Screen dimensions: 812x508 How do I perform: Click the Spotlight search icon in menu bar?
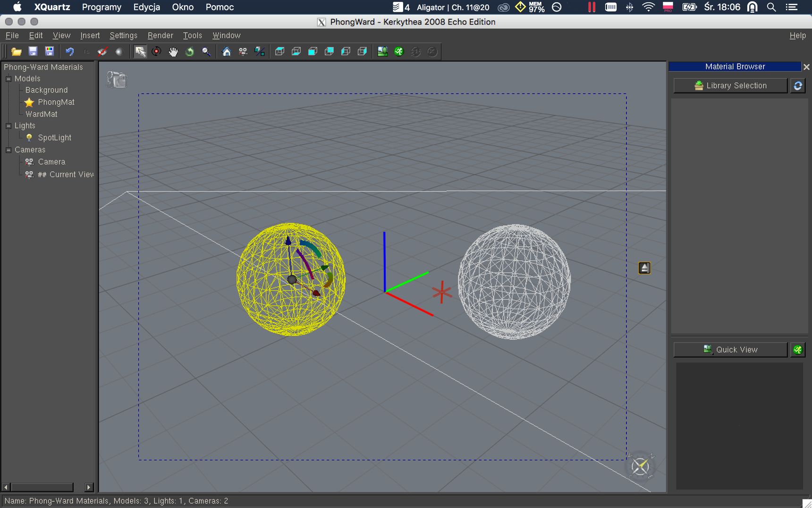(x=771, y=7)
